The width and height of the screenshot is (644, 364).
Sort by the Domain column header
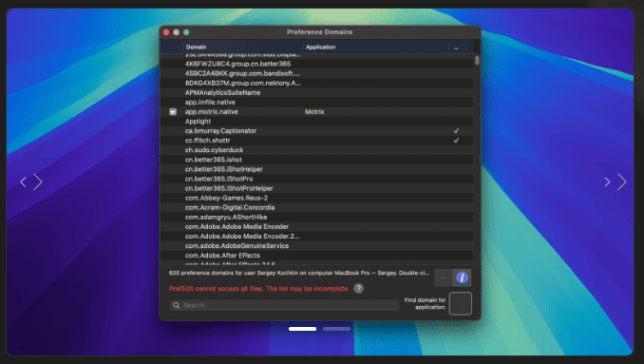click(243, 47)
